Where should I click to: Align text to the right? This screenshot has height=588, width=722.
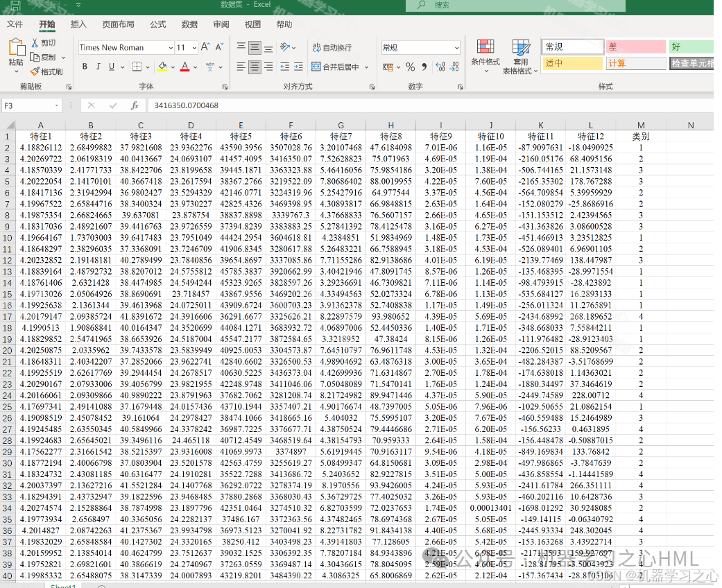click(268, 67)
